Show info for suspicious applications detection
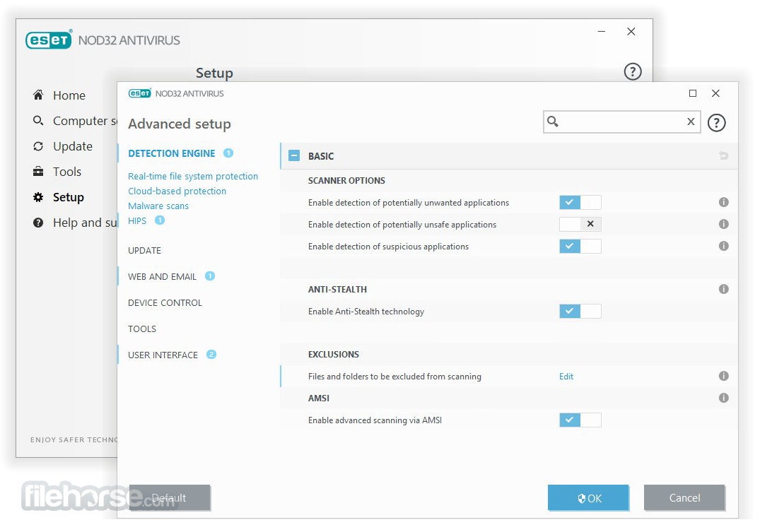The image size is (760, 532). [724, 246]
